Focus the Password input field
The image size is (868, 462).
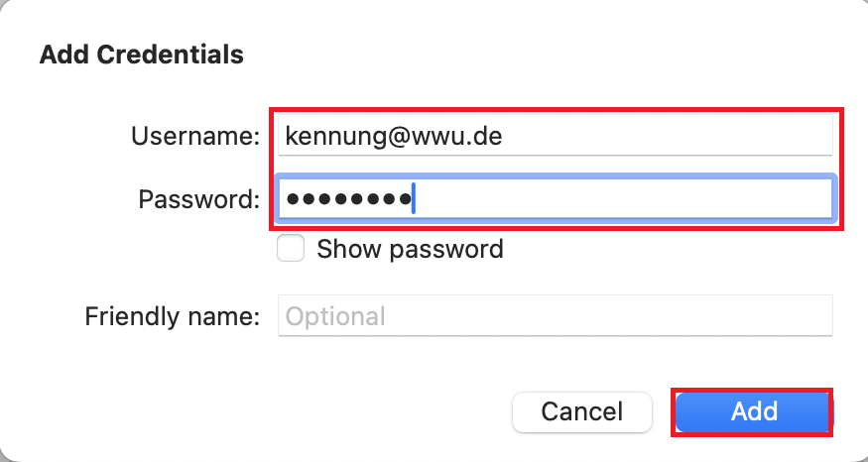pos(556,199)
